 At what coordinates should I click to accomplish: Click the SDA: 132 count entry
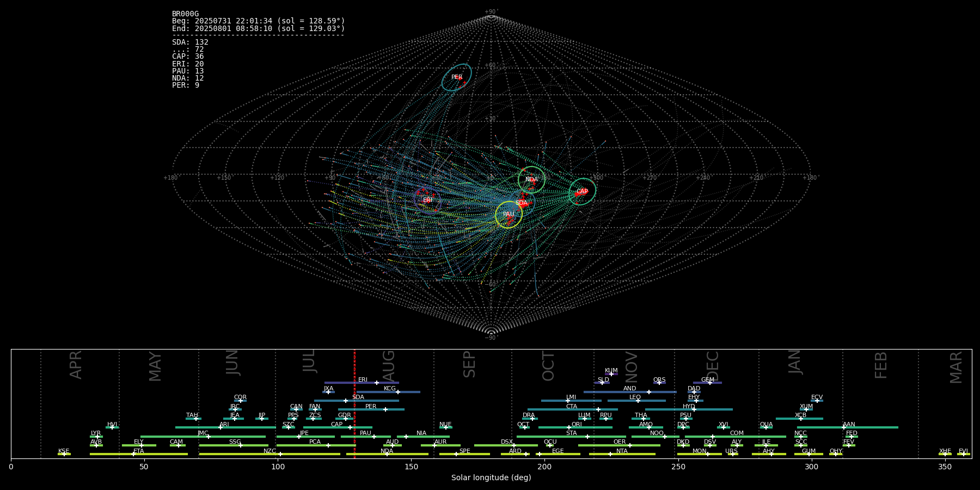190,42
